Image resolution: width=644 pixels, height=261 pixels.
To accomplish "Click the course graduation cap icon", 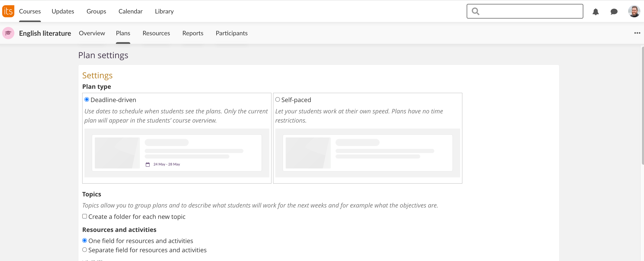I will (x=8, y=33).
